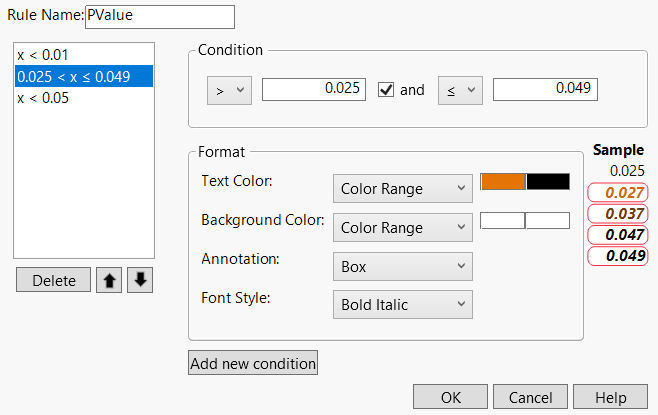The width and height of the screenshot is (658, 415).
Task: Open the Font Style dropdown
Action: [402, 304]
